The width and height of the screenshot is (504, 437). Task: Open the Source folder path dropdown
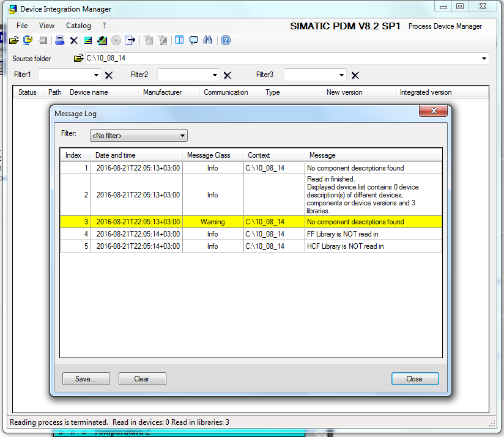484,59
